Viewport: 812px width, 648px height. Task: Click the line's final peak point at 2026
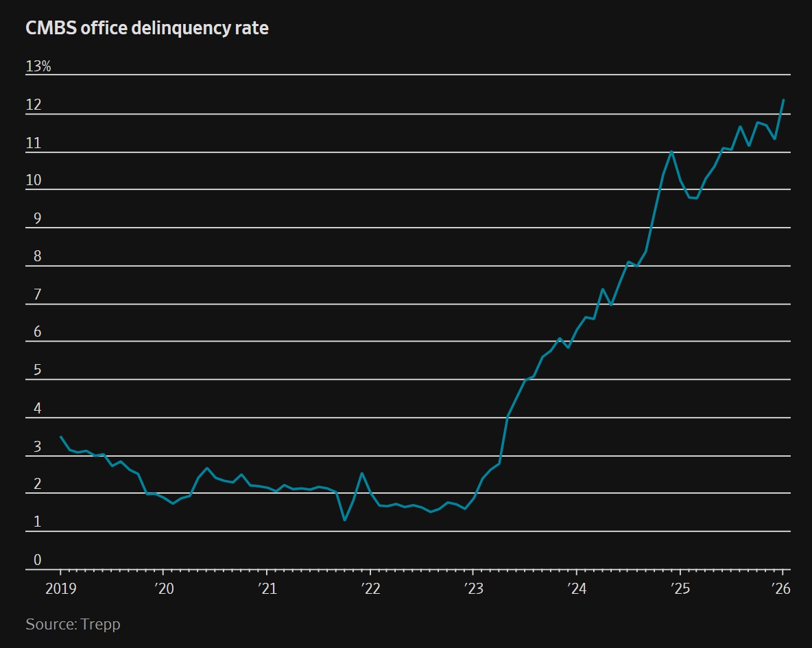(783, 100)
